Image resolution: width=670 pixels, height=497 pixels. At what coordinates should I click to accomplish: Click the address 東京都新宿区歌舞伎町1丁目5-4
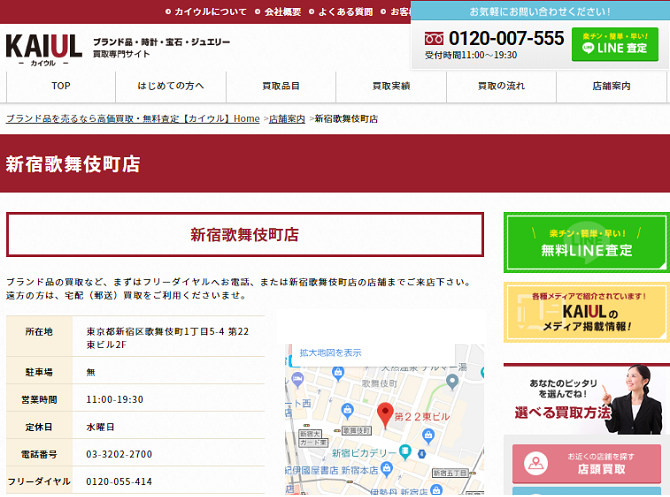click(168, 338)
